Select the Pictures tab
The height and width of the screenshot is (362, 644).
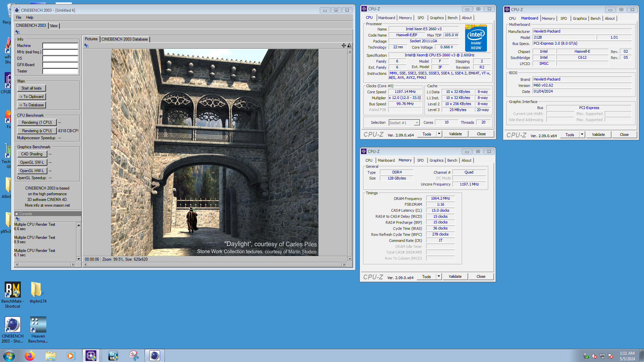(x=91, y=39)
